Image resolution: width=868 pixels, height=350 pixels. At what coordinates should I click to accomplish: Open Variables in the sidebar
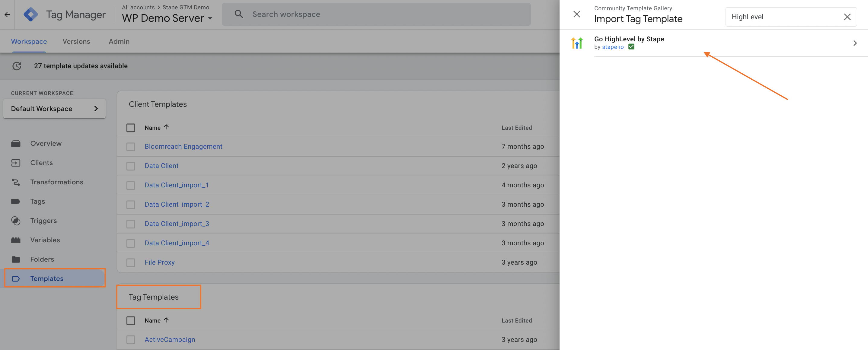click(45, 240)
